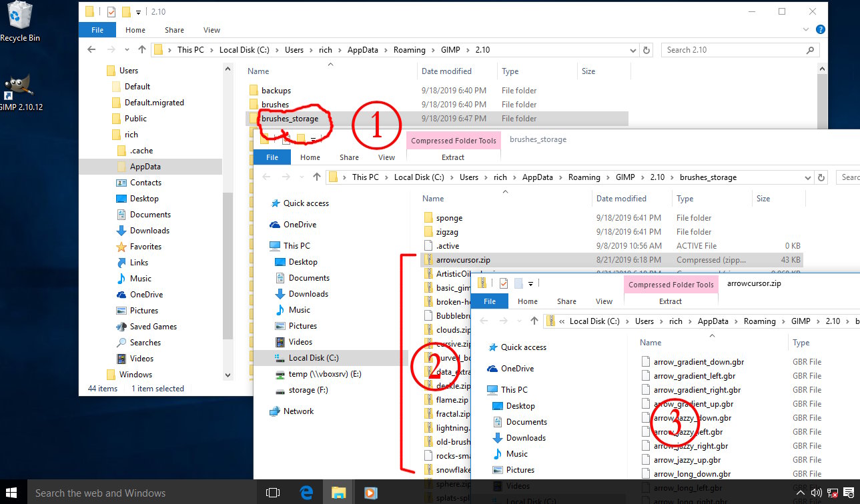Image resolution: width=860 pixels, height=504 pixels.
Task: Click GIMP breadcrumb in the 2.10 address bar
Action: click(x=450, y=50)
